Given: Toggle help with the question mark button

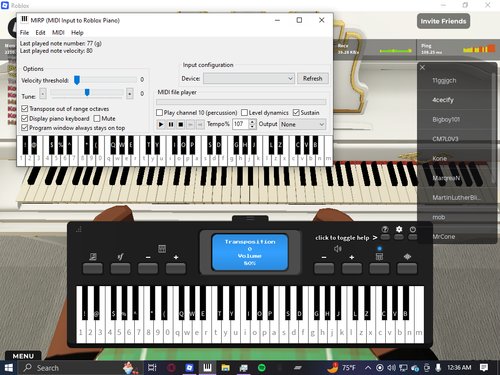Looking at the screenshot, I should pyautogui.click(x=385, y=237).
